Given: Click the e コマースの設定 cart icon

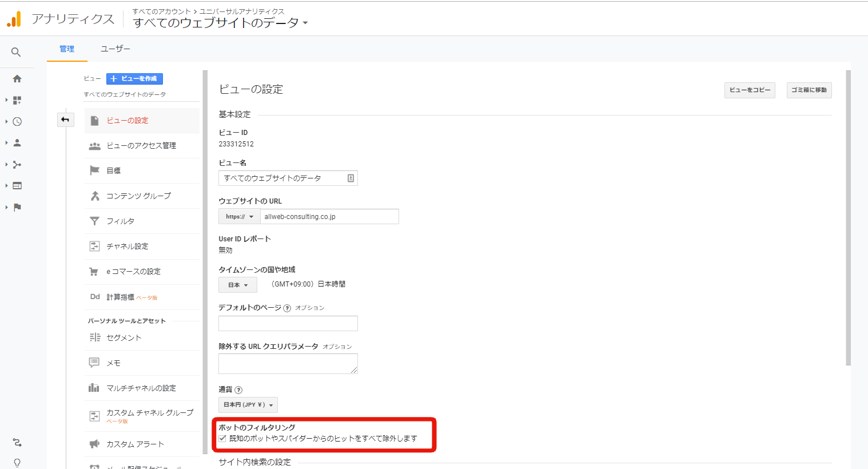Looking at the screenshot, I should (x=94, y=271).
